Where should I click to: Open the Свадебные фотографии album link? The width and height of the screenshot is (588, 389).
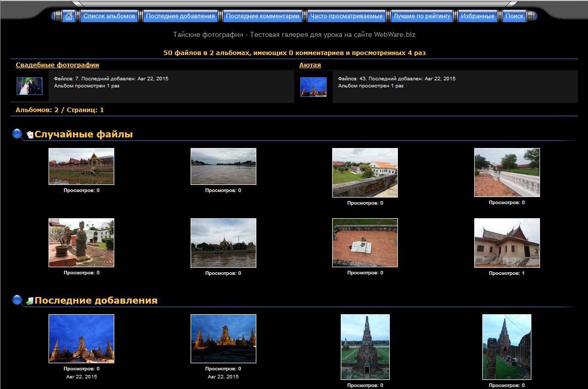click(x=57, y=65)
